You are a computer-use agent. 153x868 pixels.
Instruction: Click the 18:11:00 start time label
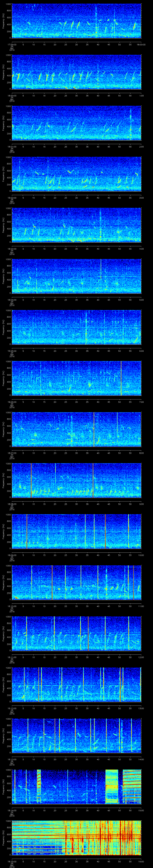(12, 657)
